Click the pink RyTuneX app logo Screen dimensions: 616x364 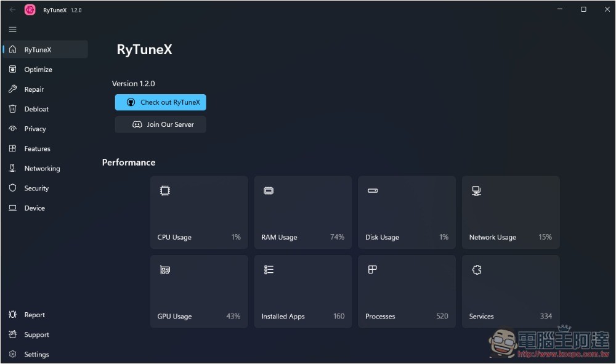(30, 10)
